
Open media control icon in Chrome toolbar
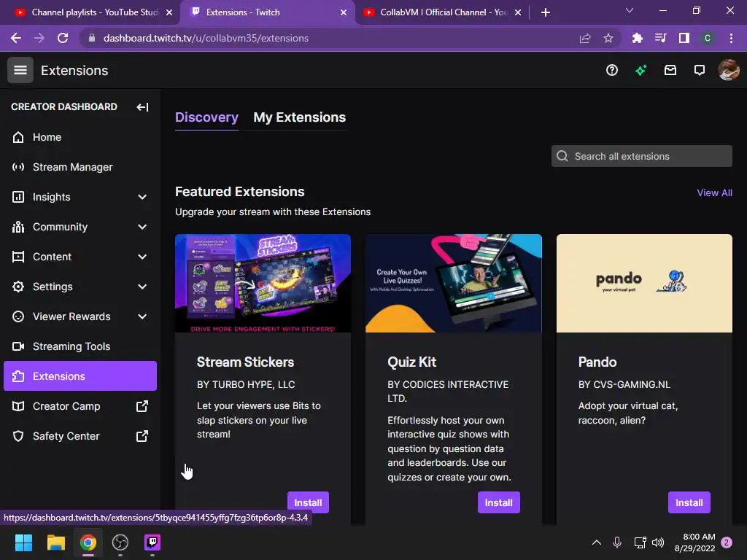click(660, 38)
